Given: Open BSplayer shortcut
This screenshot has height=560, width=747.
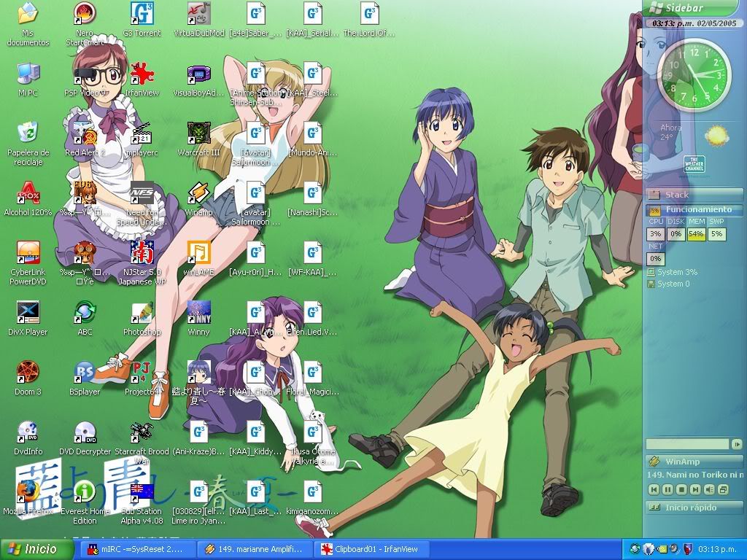Looking at the screenshot, I should point(85,373).
